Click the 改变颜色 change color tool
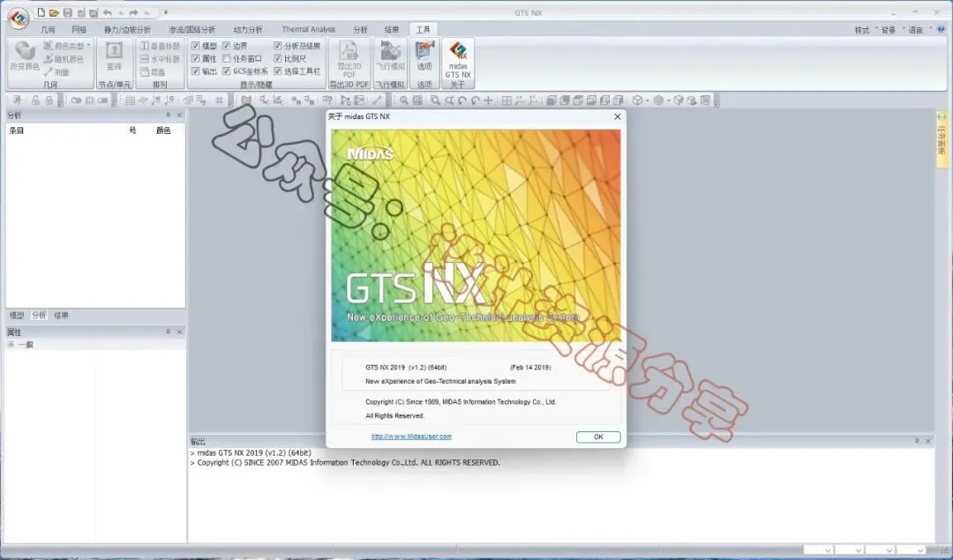 tap(25, 56)
